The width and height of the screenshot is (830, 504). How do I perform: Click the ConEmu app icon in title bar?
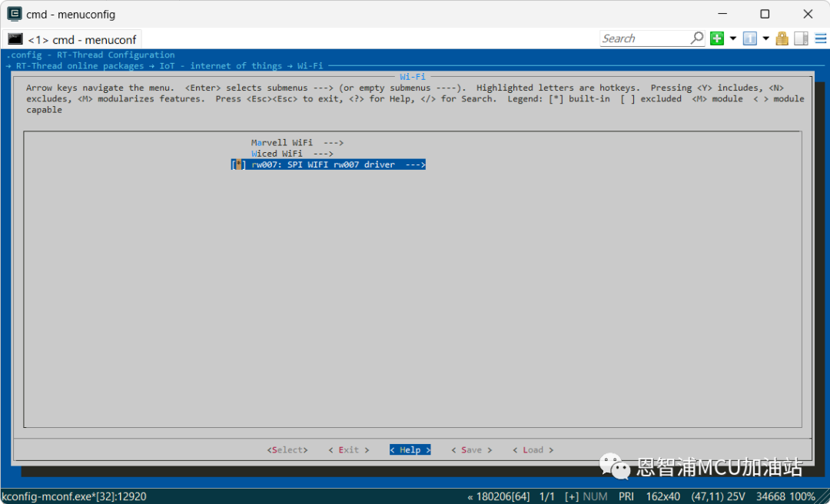pos(14,14)
